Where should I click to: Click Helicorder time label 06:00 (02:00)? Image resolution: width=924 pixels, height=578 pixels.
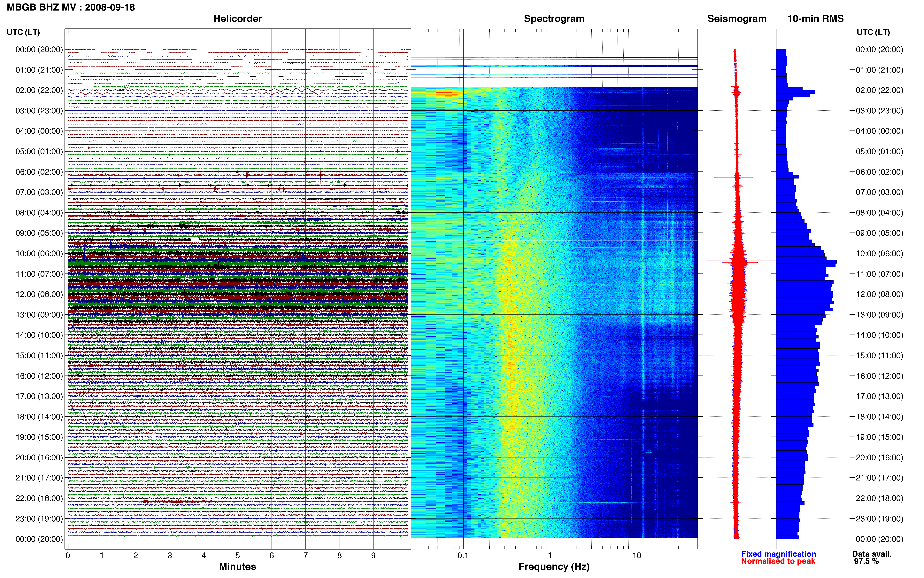point(39,172)
